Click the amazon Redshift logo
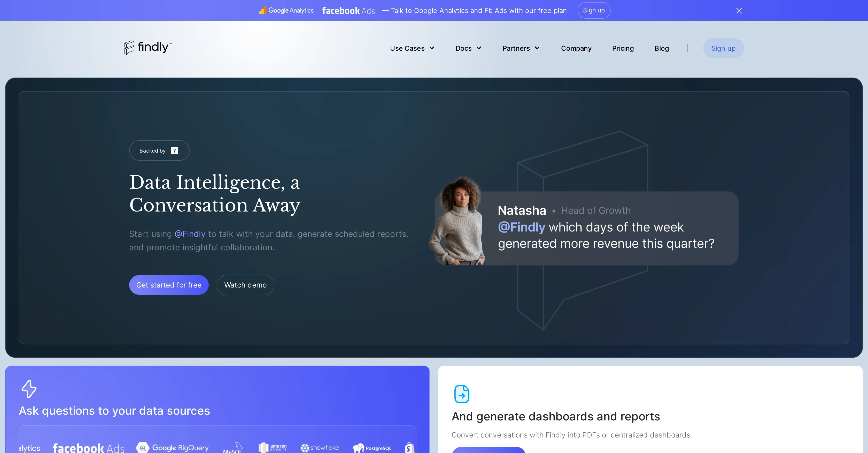The width and height of the screenshot is (868, 453). click(272, 448)
